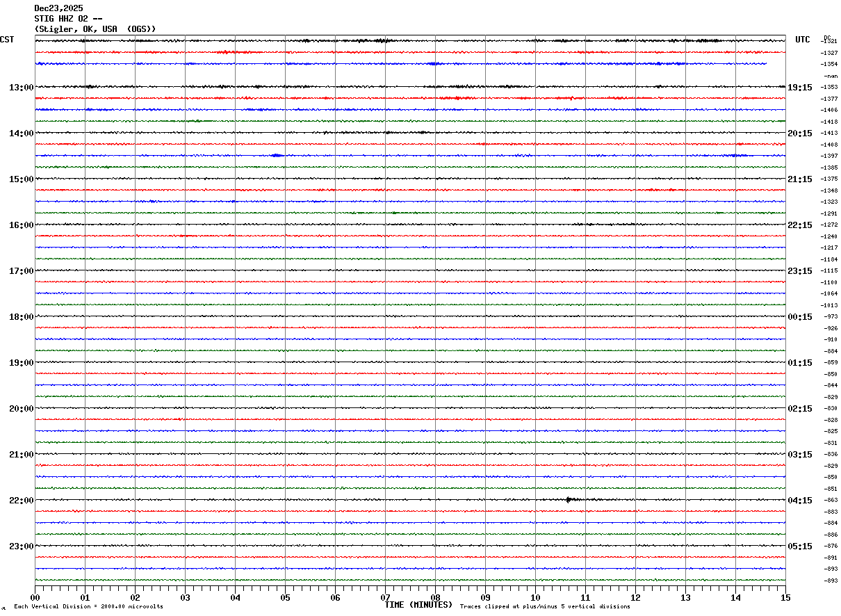
Task: Click the 22:15 UTC time label
Action: coord(800,225)
